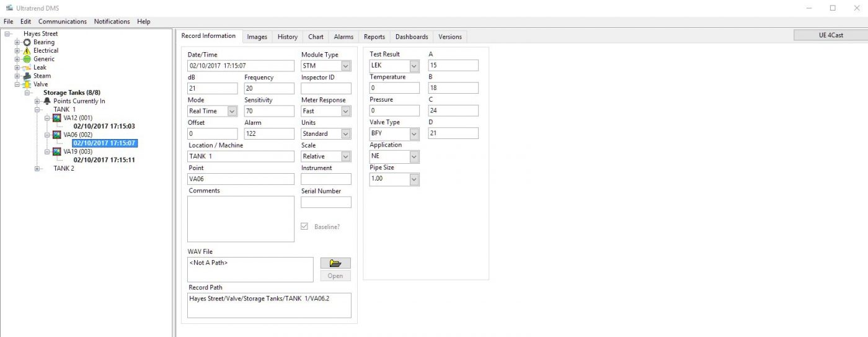Click the bell icon beside Points Currently In

(x=47, y=101)
